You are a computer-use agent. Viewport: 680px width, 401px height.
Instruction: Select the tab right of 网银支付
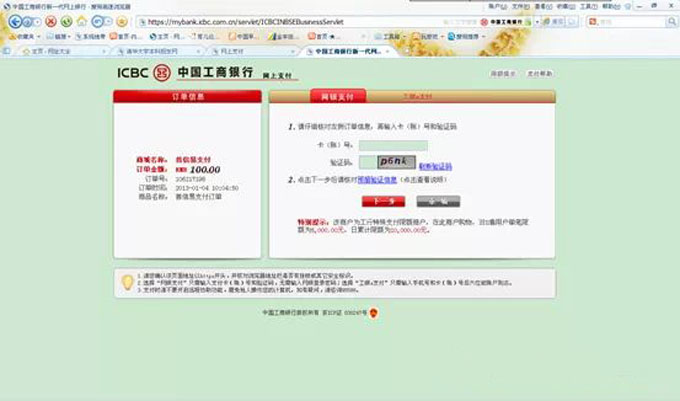[x=417, y=96]
